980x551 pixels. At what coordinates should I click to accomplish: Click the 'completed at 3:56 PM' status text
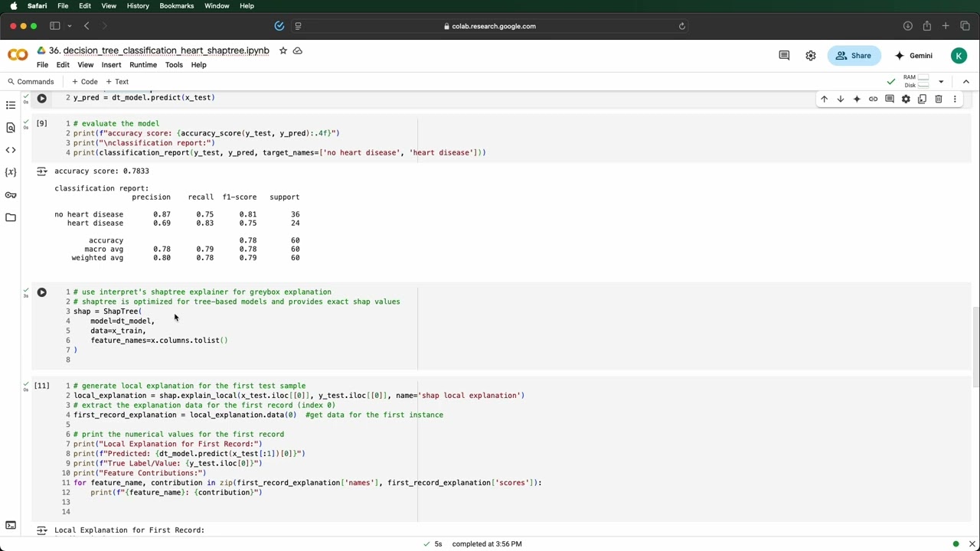tap(487, 543)
